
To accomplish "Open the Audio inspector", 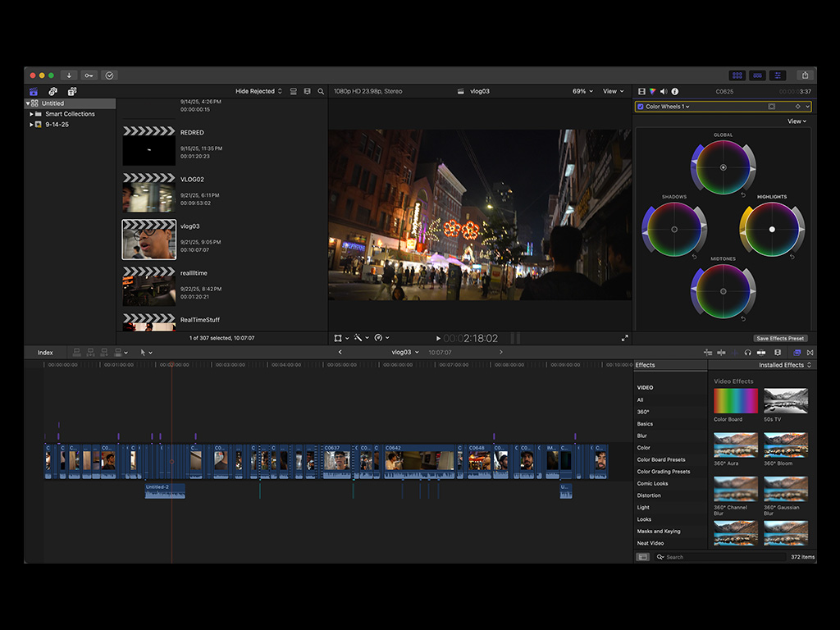I will pyautogui.click(x=664, y=91).
